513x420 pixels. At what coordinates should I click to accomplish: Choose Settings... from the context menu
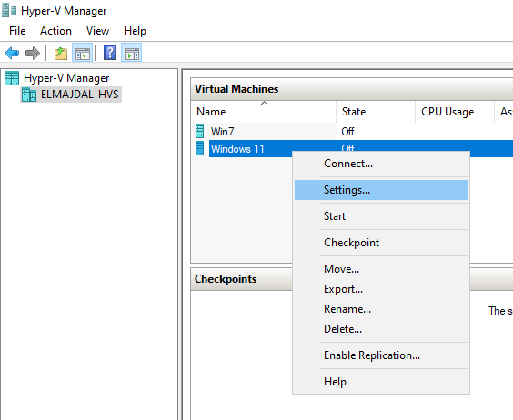pyautogui.click(x=381, y=190)
